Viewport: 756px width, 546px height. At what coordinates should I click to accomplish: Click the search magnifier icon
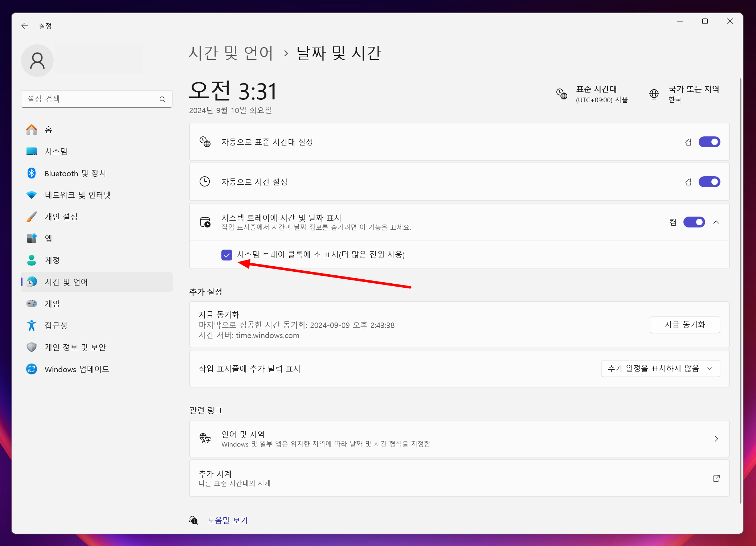tap(162, 99)
